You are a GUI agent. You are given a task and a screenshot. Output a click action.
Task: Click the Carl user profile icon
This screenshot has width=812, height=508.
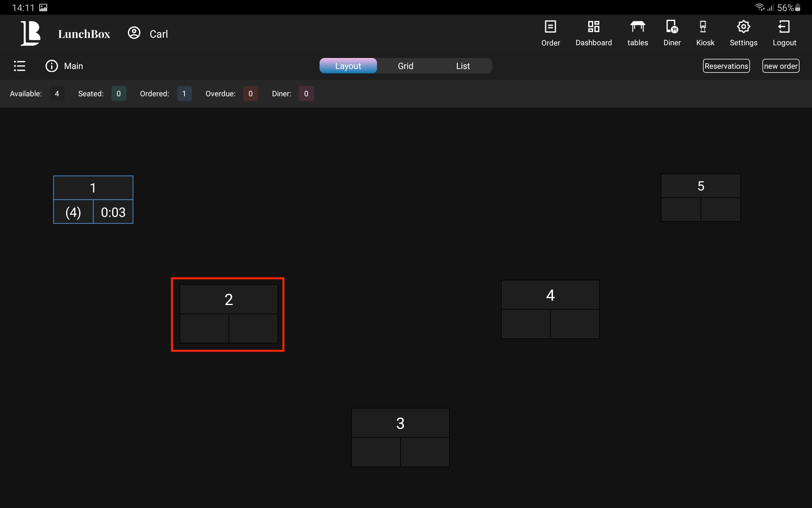pyautogui.click(x=134, y=33)
